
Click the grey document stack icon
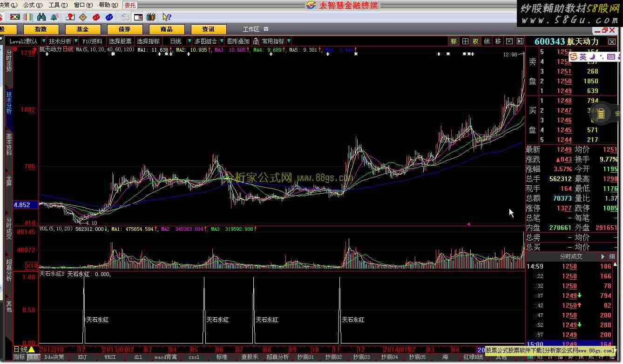coord(125,17)
